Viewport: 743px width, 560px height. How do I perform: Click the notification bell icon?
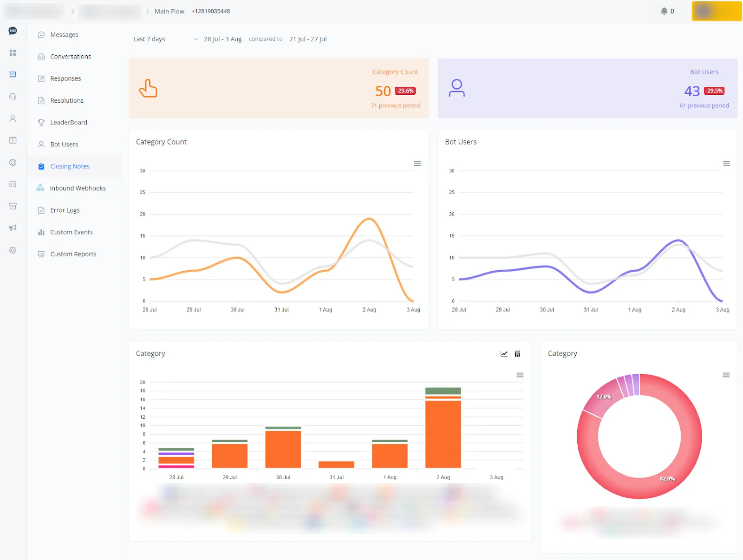click(664, 11)
